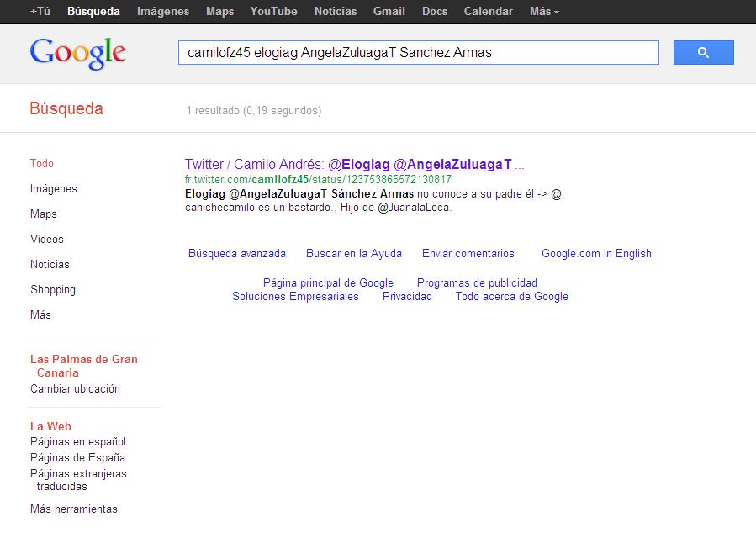Select Páginas extranjeras traducidas filter
The height and width of the screenshot is (543, 756).
click(x=78, y=480)
